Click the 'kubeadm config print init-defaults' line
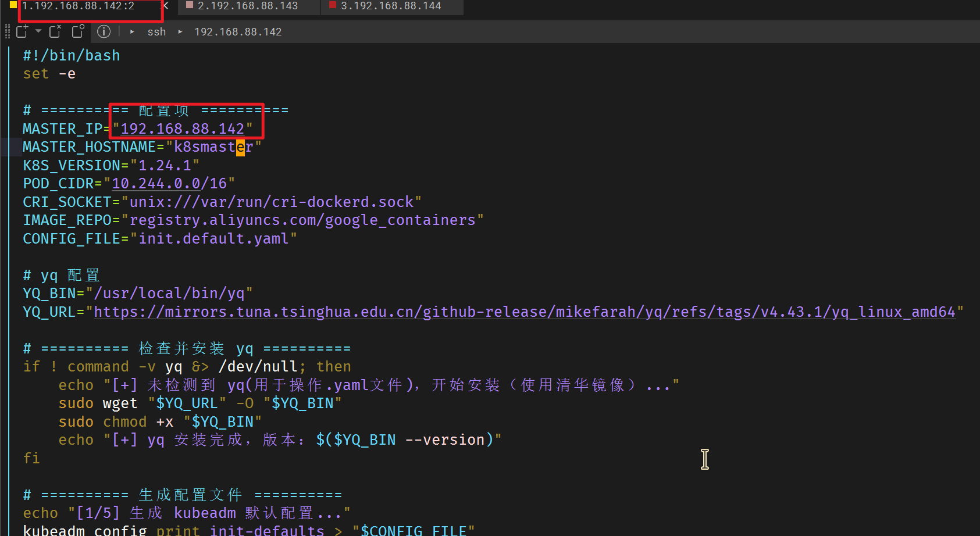 click(249, 530)
